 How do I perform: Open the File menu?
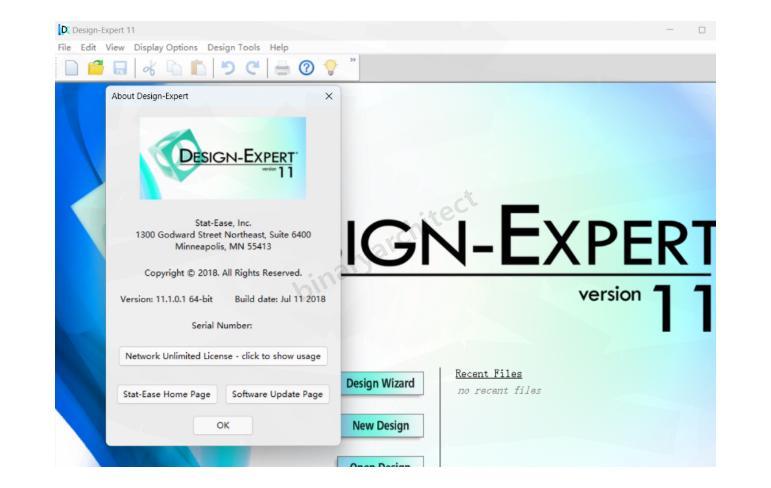pos(64,47)
